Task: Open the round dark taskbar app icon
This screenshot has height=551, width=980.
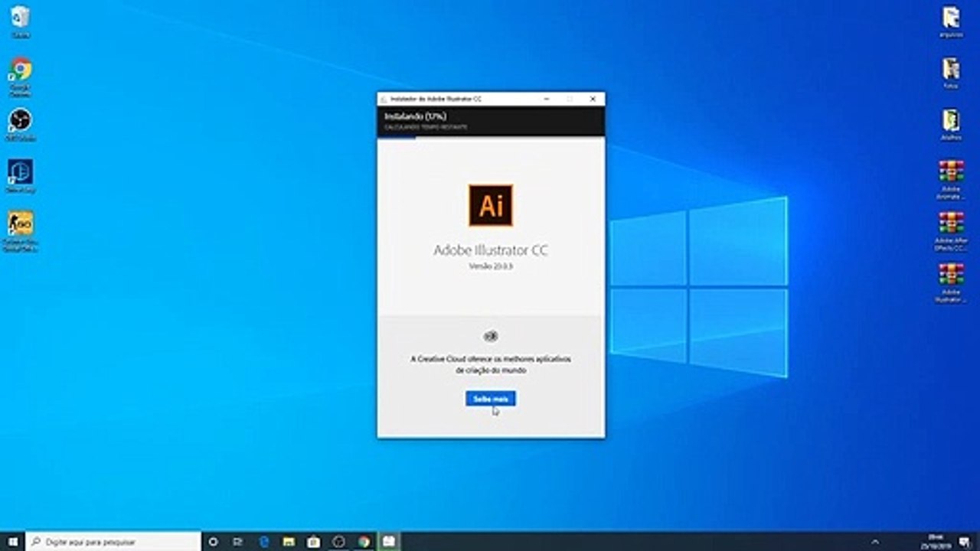Action: [338, 541]
